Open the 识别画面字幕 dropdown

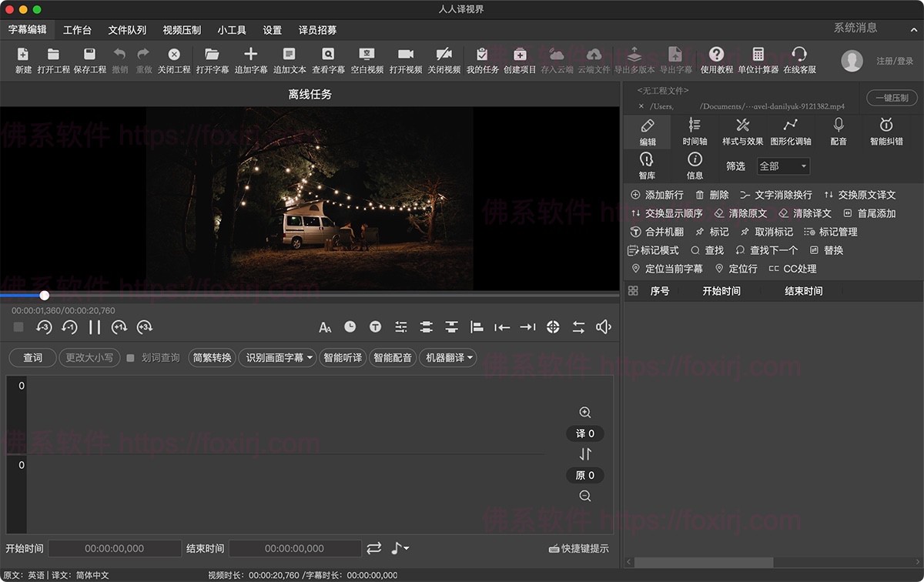pos(278,358)
